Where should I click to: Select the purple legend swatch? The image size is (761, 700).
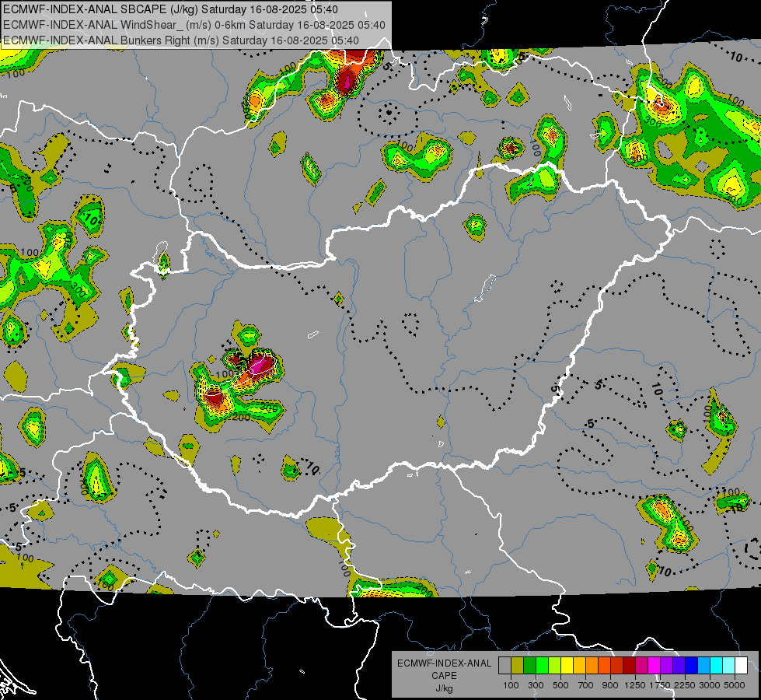667,665
